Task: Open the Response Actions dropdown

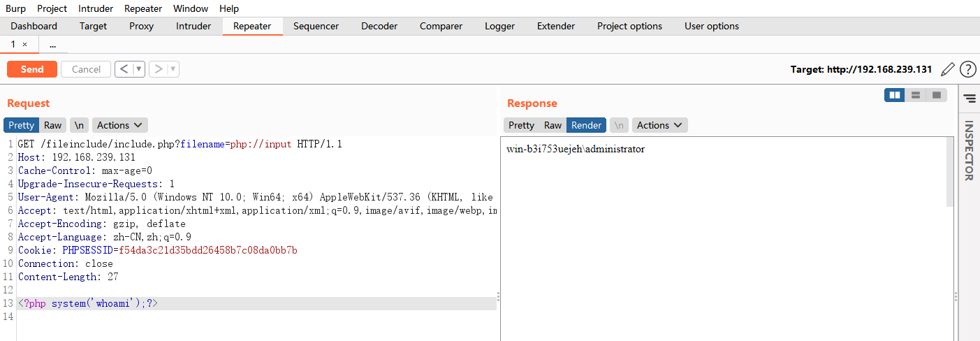Action: coord(660,125)
